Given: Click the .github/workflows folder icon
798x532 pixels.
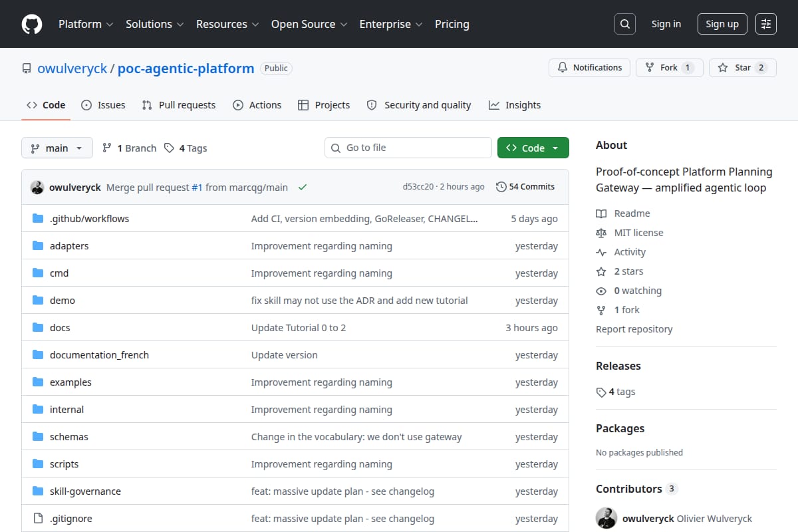Looking at the screenshot, I should [x=38, y=219].
